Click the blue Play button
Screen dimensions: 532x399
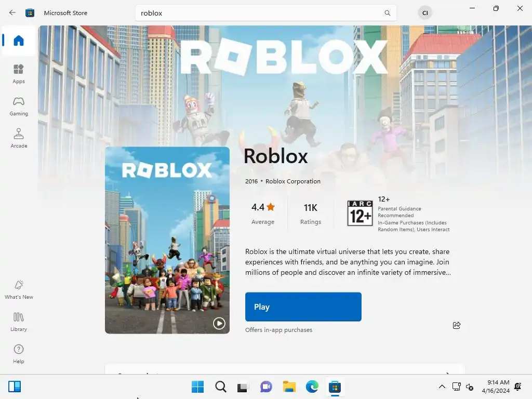click(x=303, y=307)
